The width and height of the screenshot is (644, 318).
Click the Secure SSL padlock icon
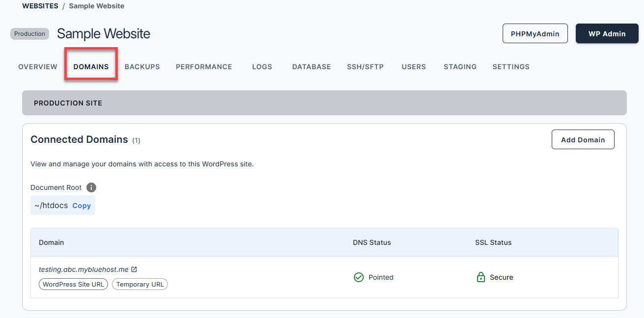(481, 277)
